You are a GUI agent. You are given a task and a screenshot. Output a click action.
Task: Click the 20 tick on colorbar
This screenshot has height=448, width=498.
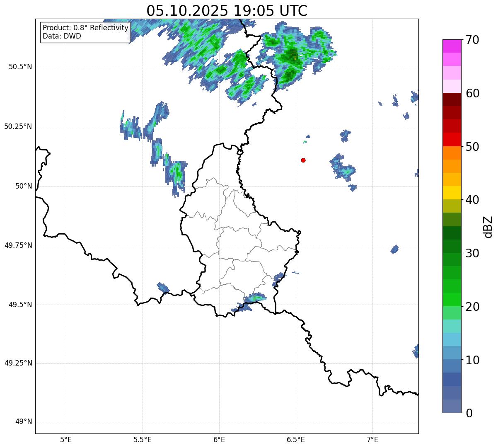(x=472, y=307)
